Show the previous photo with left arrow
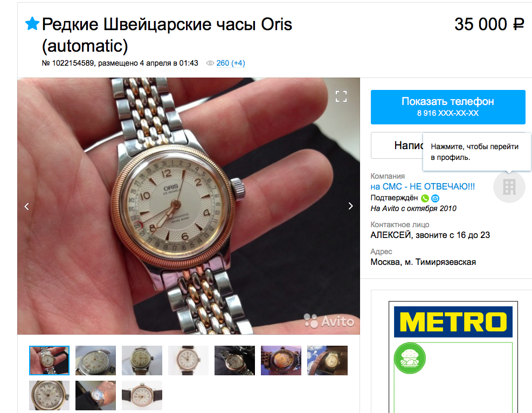532x413 pixels. coord(27,206)
